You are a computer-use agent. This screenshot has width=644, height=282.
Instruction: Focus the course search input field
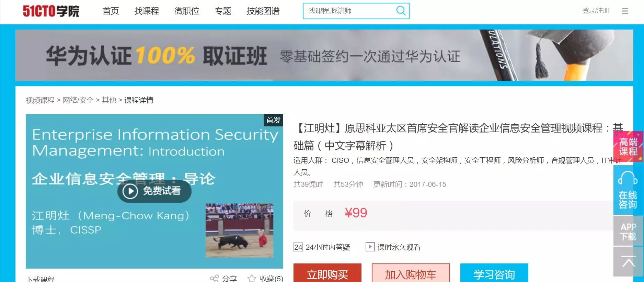(x=350, y=11)
